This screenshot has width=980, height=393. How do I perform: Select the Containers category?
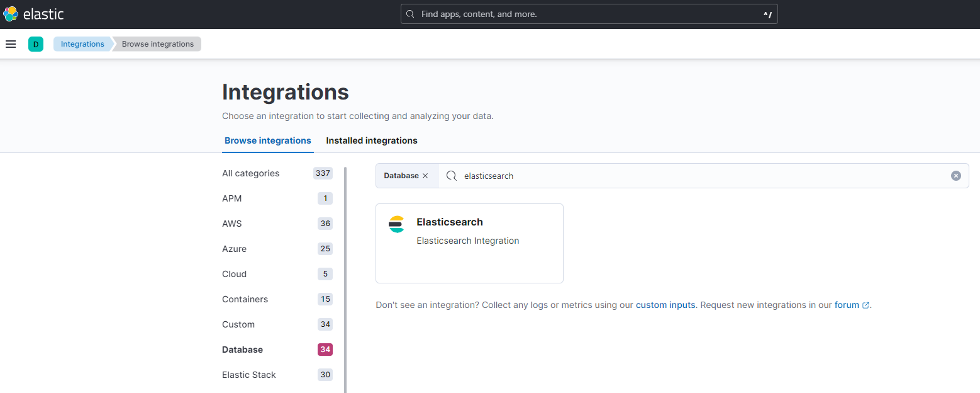(277, 299)
